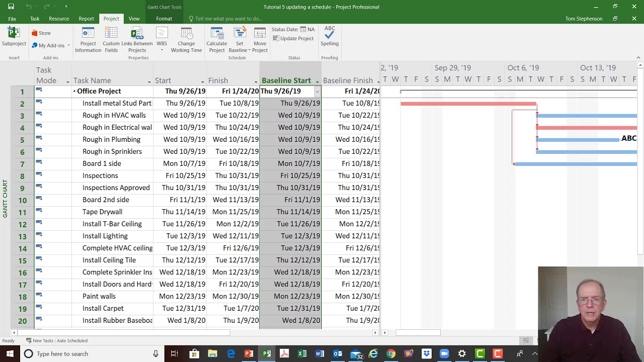This screenshot has width=644, height=362.
Task: Open Task View on the taskbar
Action: [174, 353]
